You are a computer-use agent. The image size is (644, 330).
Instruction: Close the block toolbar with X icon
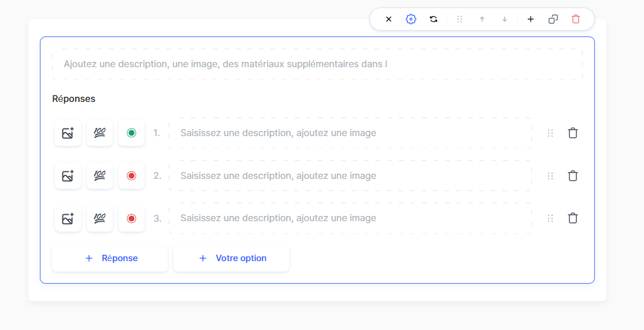pyautogui.click(x=388, y=19)
